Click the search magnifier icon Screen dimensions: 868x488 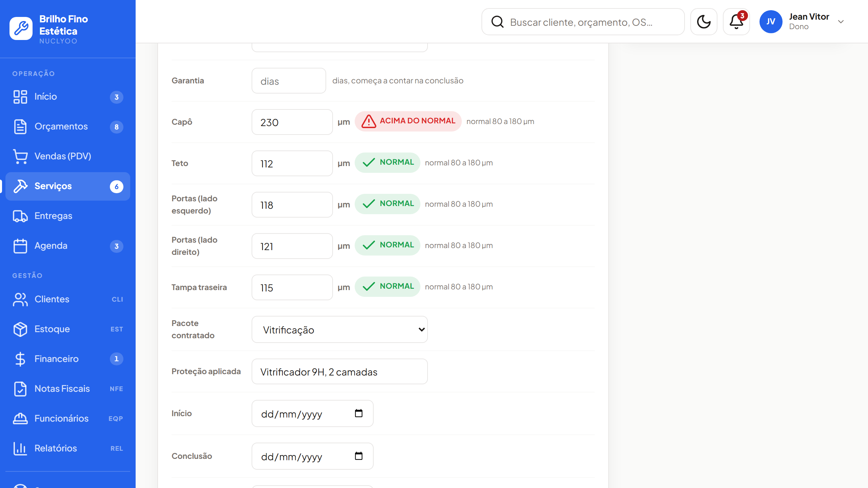coord(497,22)
